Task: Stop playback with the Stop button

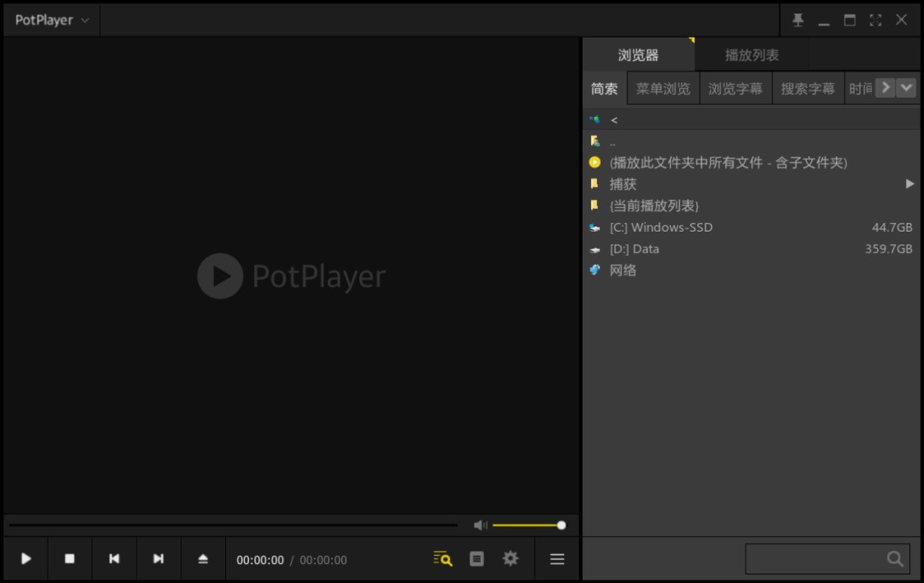Action: click(x=69, y=558)
